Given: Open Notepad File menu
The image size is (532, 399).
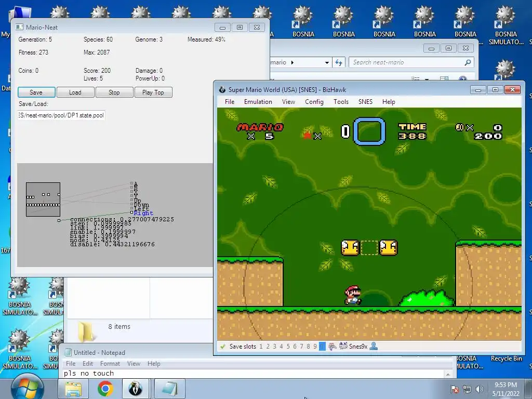Looking at the screenshot, I should point(71,363).
